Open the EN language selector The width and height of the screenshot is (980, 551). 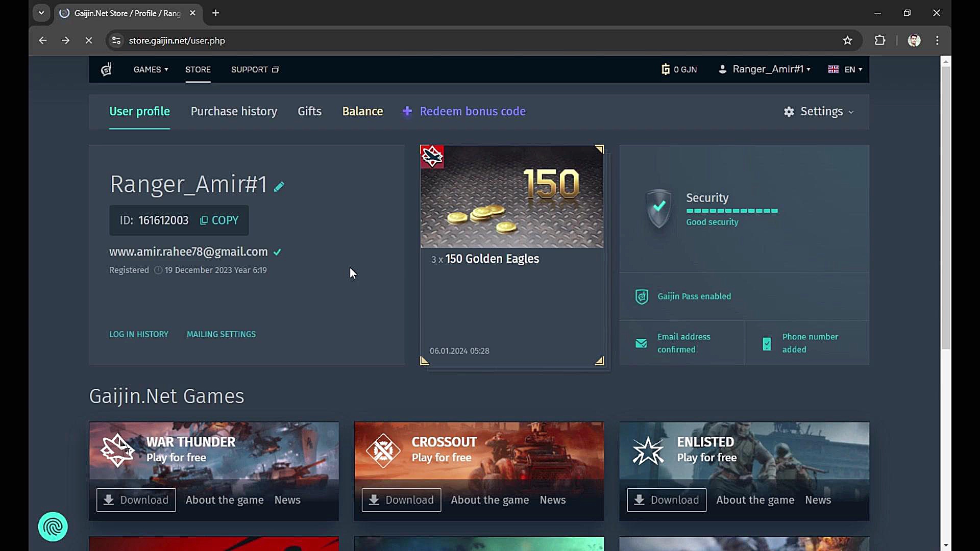(845, 69)
